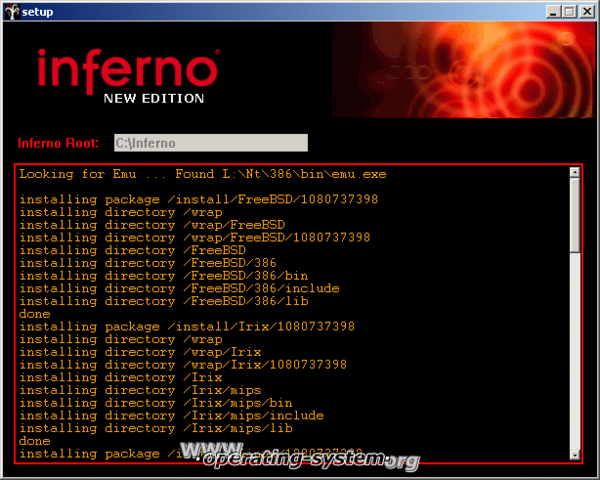Click 'installing directory /FreeBSD/386' line
This screenshot has width=600, height=480.
tap(148, 263)
